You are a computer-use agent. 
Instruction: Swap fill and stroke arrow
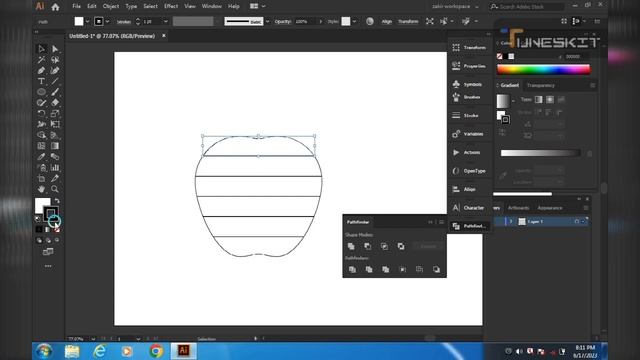point(57,200)
